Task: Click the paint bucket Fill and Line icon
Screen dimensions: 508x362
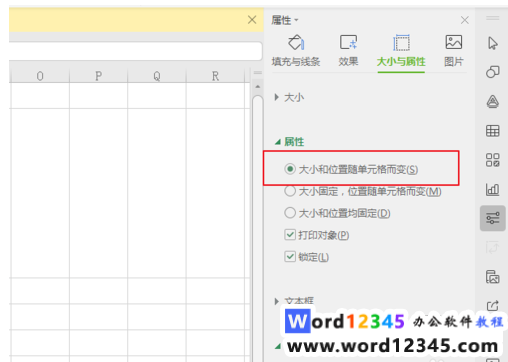Action: pyautogui.click(x=296, y=42)
